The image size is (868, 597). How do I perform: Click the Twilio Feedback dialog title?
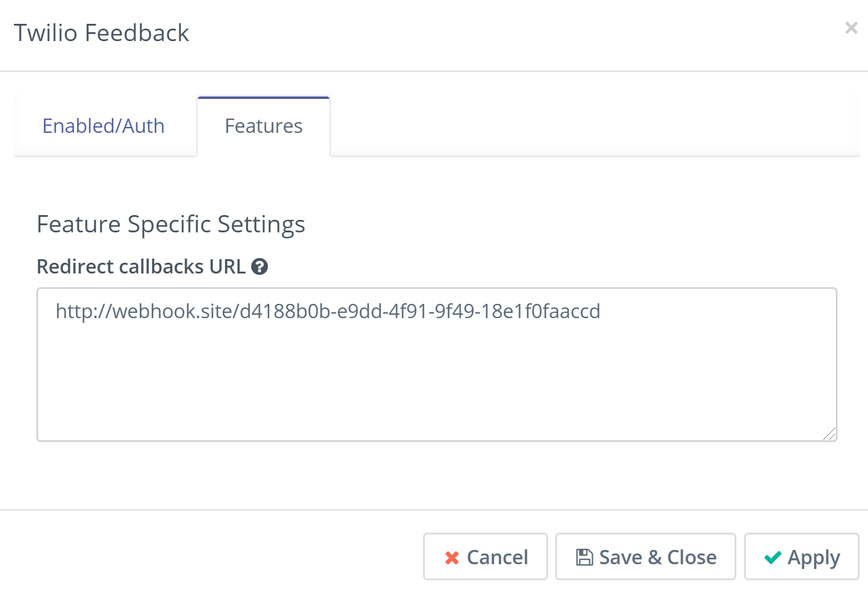point(102,33)
